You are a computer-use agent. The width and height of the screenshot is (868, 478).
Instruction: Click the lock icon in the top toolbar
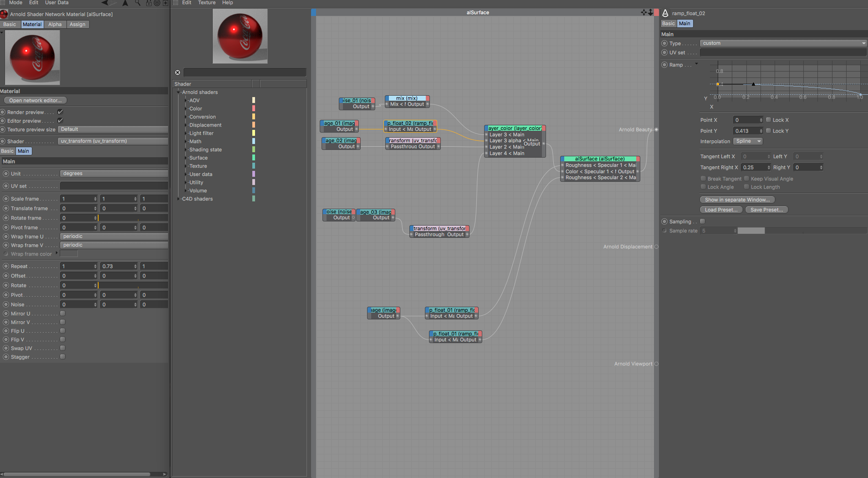coord(149,3)
